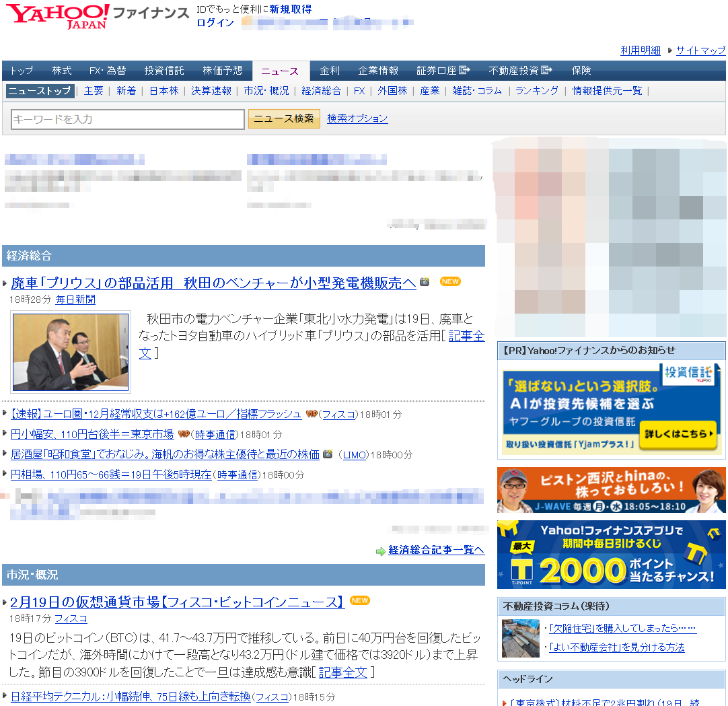Open 記事全文 link of Bitcoin article
728x706 pixels.
pos(342,672)
